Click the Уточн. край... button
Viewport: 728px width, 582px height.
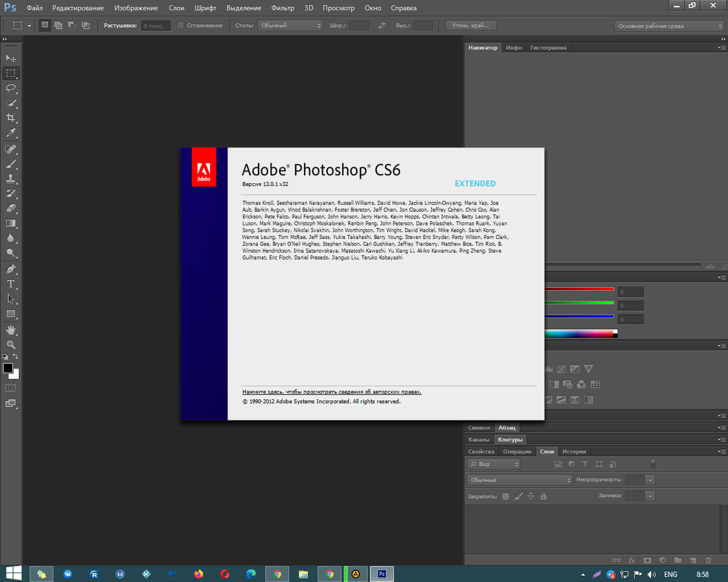(x=471, y=25)
